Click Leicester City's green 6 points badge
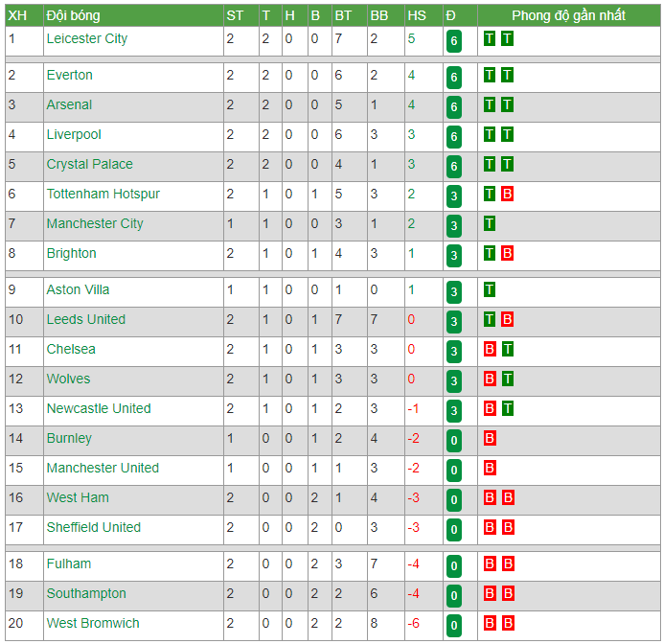Image resolution: width=663 pixels, height=644 pixels. click(454, 41)
